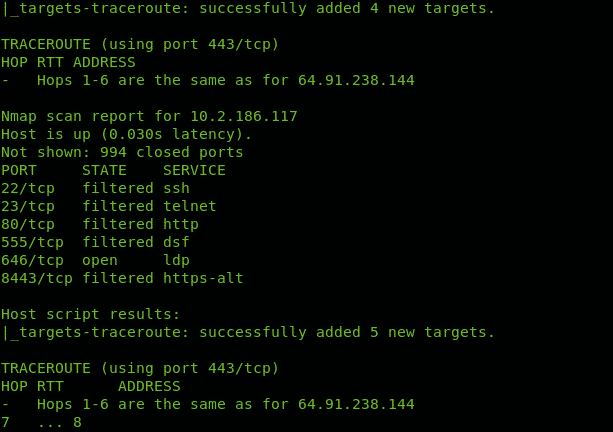Click the 80/tcp port entry
The width and height of the screenshot is (613, 432).
(28, 225)
